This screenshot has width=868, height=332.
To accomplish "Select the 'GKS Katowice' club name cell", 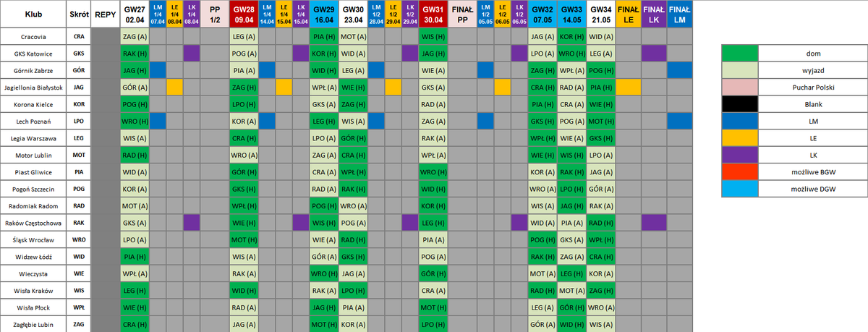I will pyautogui.click(x=33, y=53).
